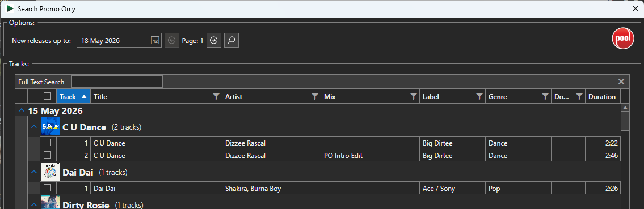
Task: Click the Dai Dai track title cell
Action: pos(156,189)
